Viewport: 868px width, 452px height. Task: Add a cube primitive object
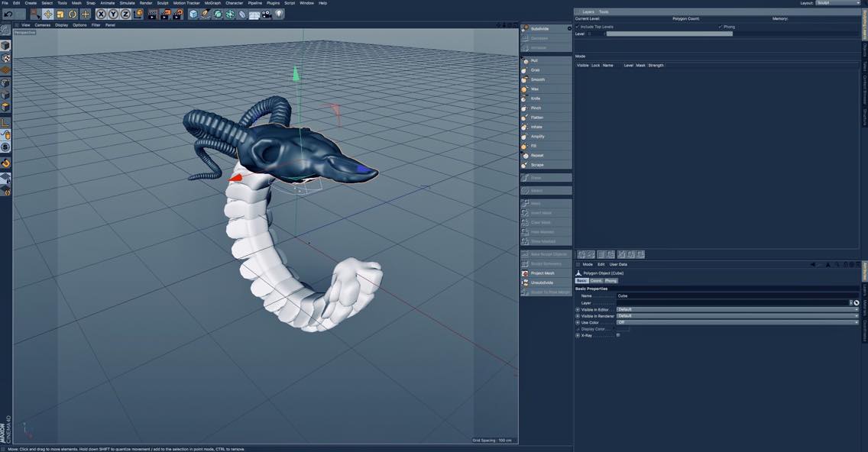pos(193,15)
